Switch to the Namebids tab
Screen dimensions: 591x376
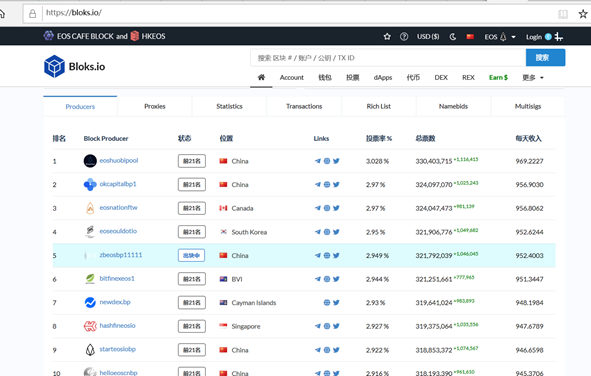453,106
